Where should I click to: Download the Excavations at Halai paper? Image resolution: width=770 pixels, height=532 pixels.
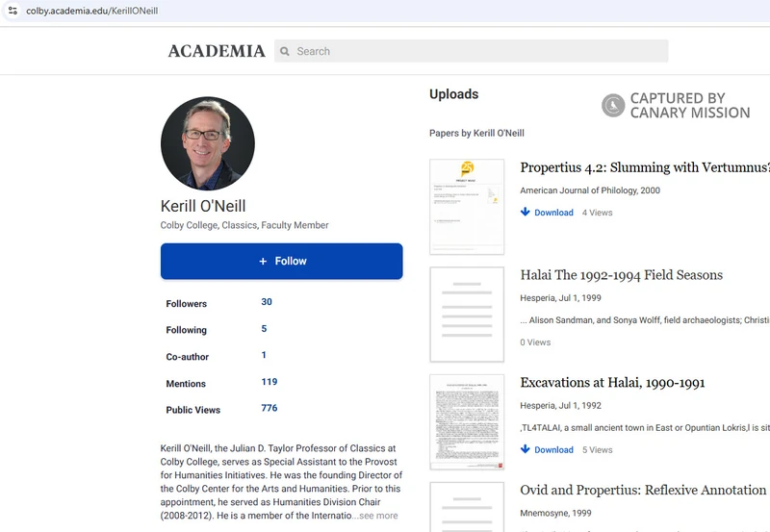pyautogui.click(x=553, y=450)
